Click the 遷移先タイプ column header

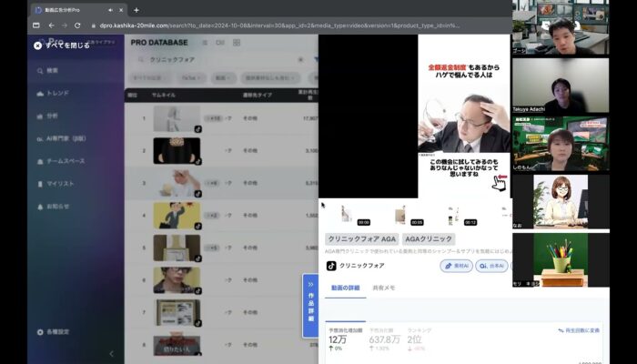pos(258,95)
